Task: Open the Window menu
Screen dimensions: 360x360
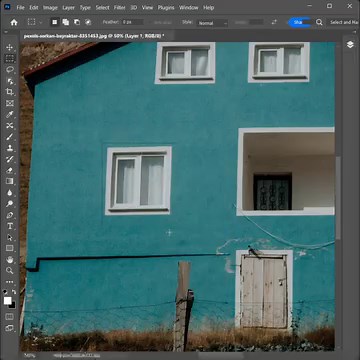Action: (x=189, y=7)
